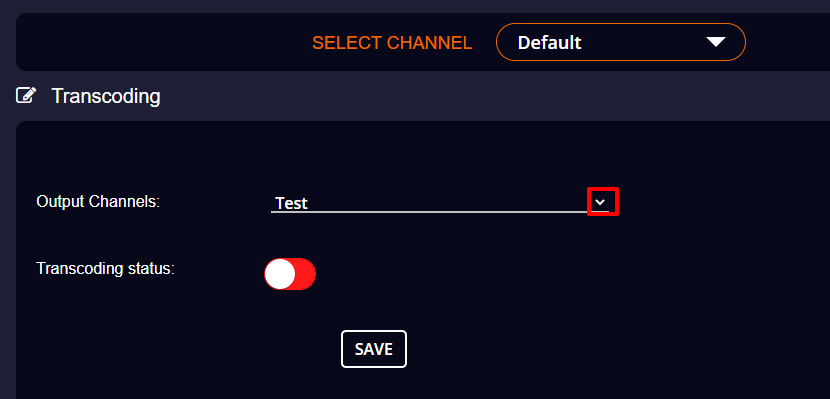830x399 pixels.
Task: Toggle the Transcoding status switch
Action: click(x=290, y=274)
